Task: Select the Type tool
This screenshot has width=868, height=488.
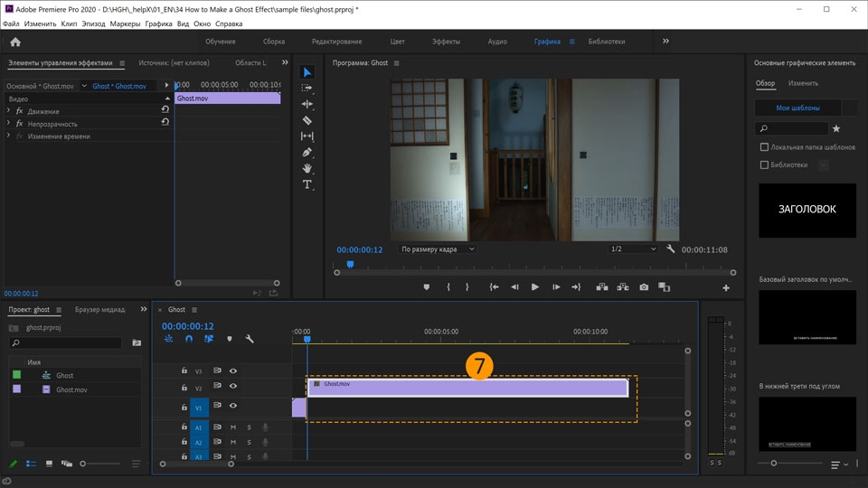Action: click(307, 184)
